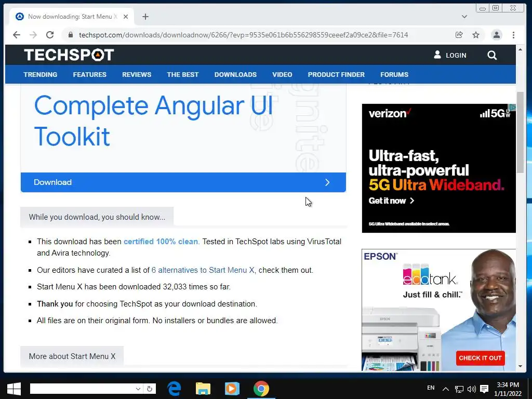
Task: Click the page scrollbar up arrow
Action: (520, 49)
